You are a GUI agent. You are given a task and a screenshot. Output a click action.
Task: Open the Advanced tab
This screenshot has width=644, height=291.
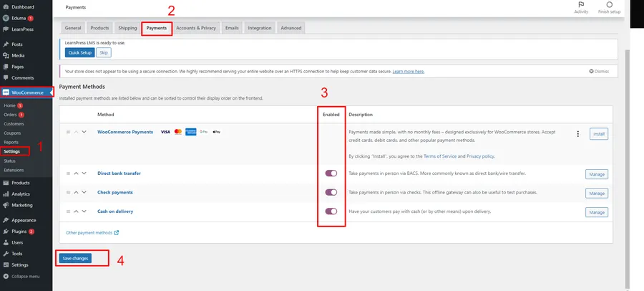291,28
